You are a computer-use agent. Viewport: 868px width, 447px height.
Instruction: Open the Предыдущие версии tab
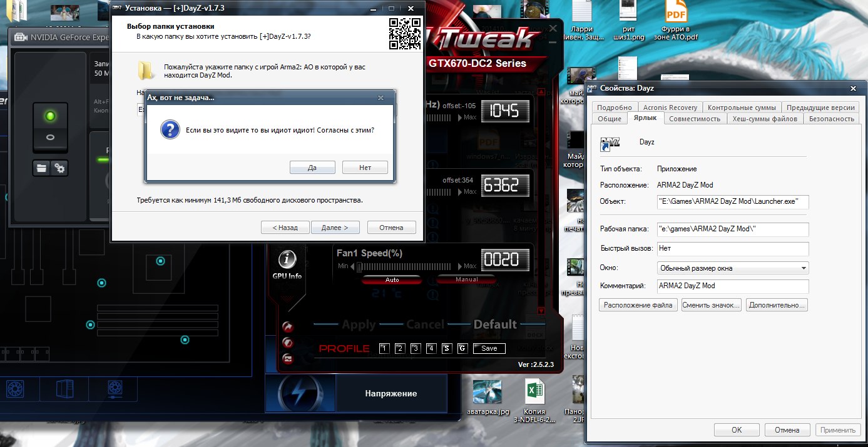coord(820,107)
